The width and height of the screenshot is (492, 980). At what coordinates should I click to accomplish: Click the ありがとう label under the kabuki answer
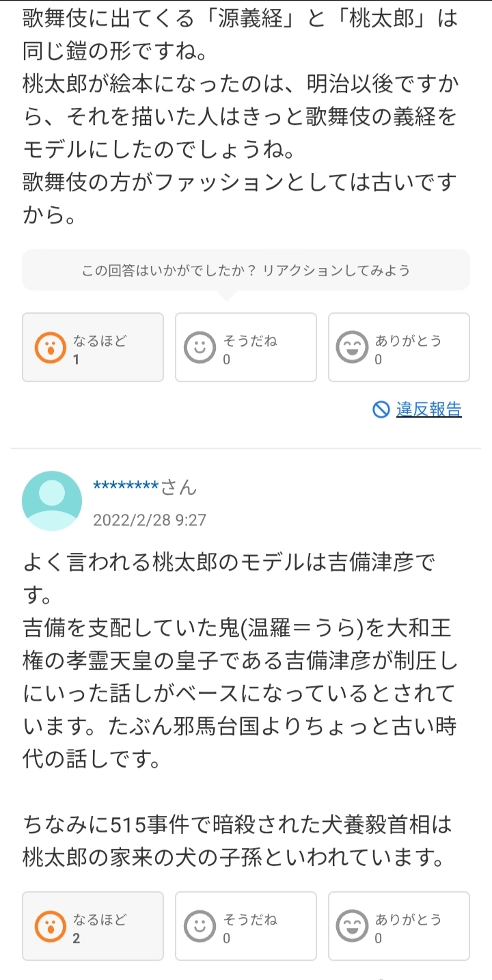coord(408,340)
